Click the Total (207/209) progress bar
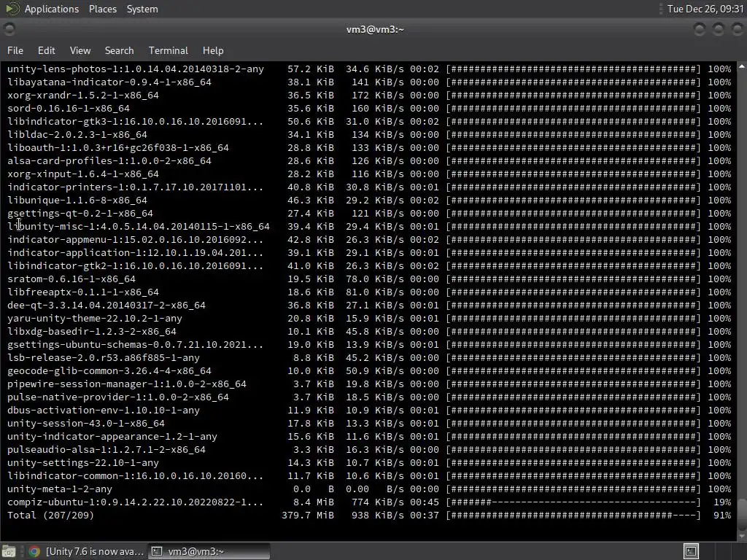The image size is (747, 560). [x=573, y=516]
